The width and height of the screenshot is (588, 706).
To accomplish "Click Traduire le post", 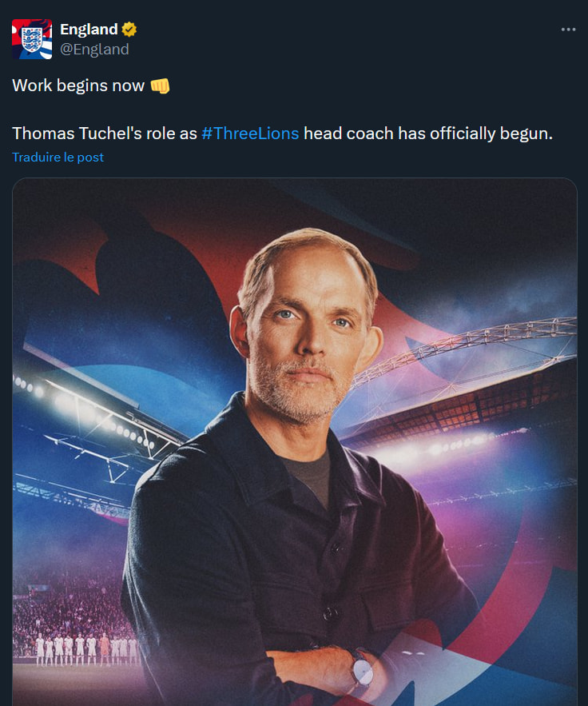I will coord(58,157).
